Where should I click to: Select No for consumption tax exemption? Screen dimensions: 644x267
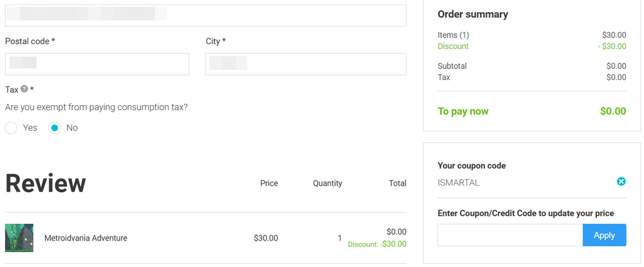click(55, 128)
